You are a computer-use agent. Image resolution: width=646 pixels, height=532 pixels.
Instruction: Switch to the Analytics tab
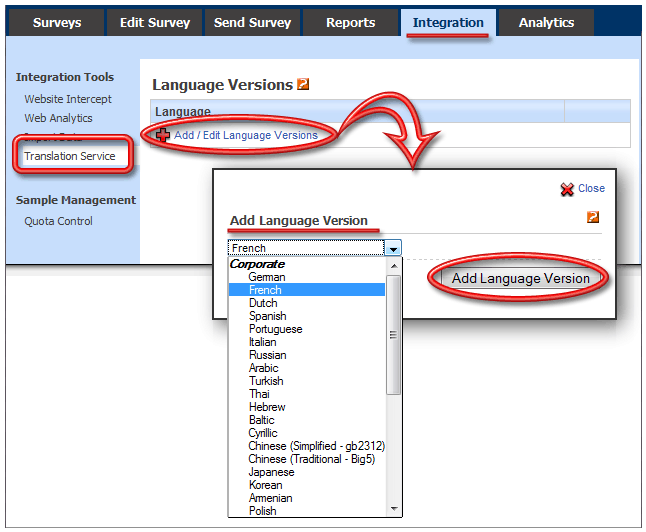[546, 22]
